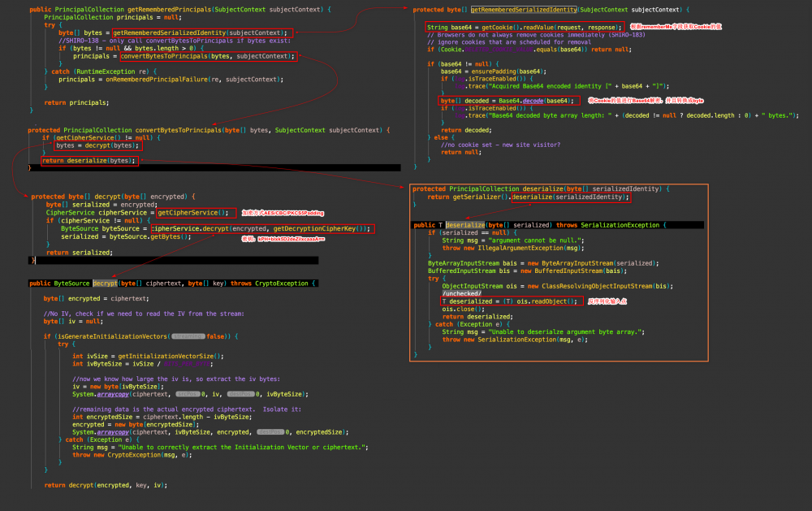Click the 'byte[] serialized = encrypted;' line

coord(101,205)
